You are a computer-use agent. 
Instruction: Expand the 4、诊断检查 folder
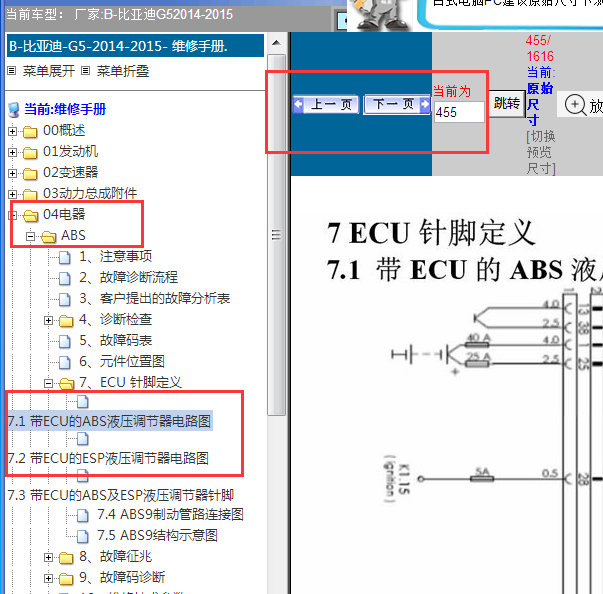[x=48, y=320]
